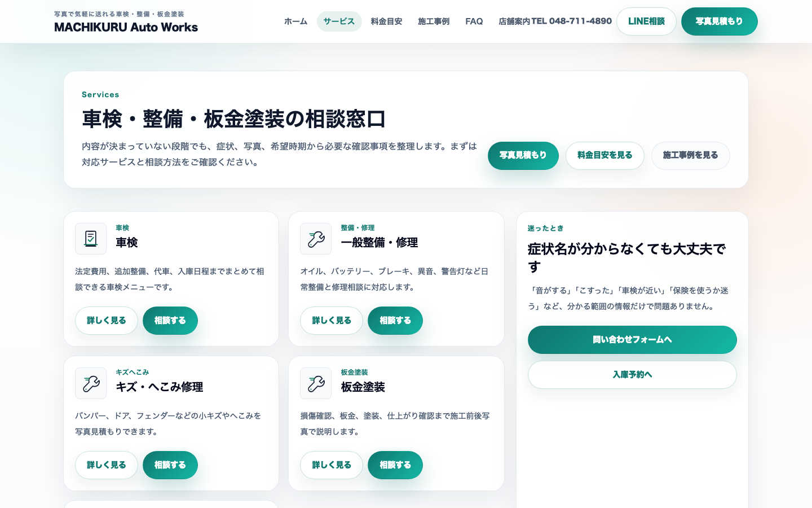Open 店舗案内 in the top navigation
Viewport: 812px width, 508px height.
pyautogui.click(x=514, y=21)
